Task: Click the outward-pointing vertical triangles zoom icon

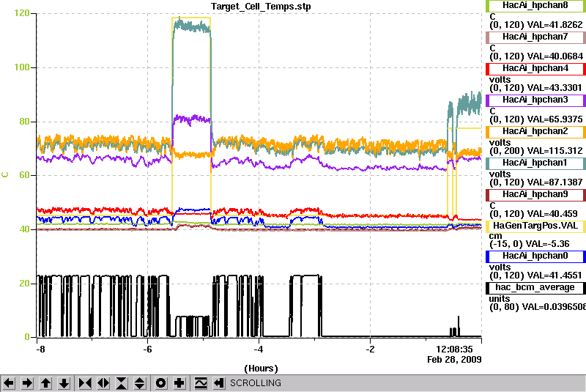Action: 139,383
